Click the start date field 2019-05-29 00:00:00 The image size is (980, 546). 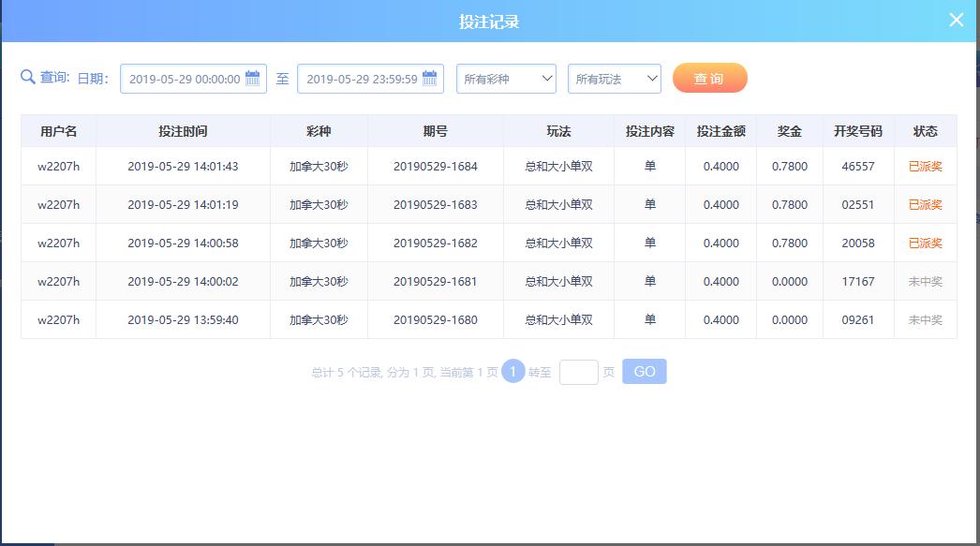193,79
